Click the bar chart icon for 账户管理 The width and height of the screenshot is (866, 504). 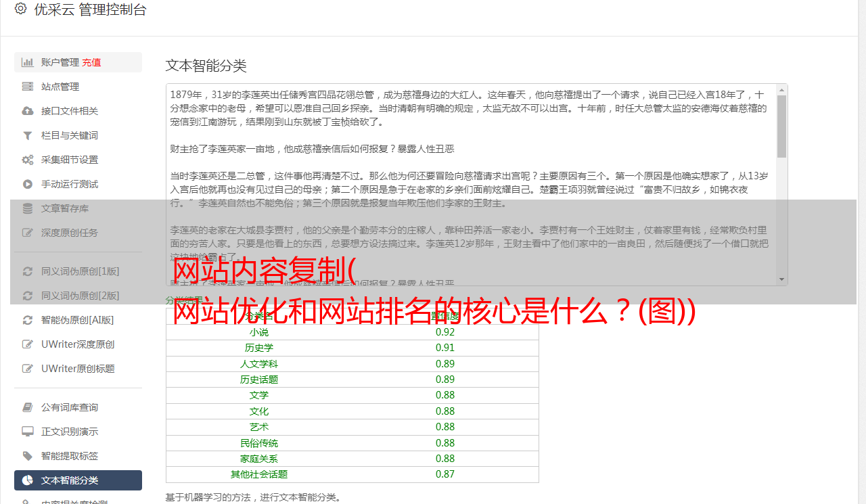[x=28, y=62]
